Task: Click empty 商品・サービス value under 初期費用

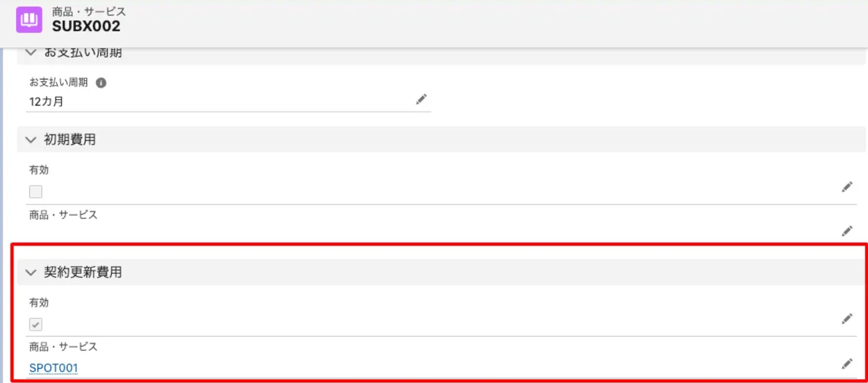Action: pyautogui.click(x=206, y=230)
